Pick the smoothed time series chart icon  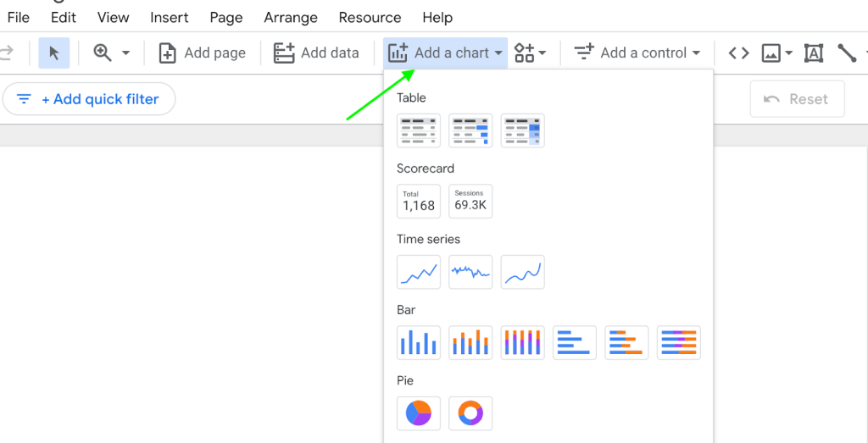point(522,272)
